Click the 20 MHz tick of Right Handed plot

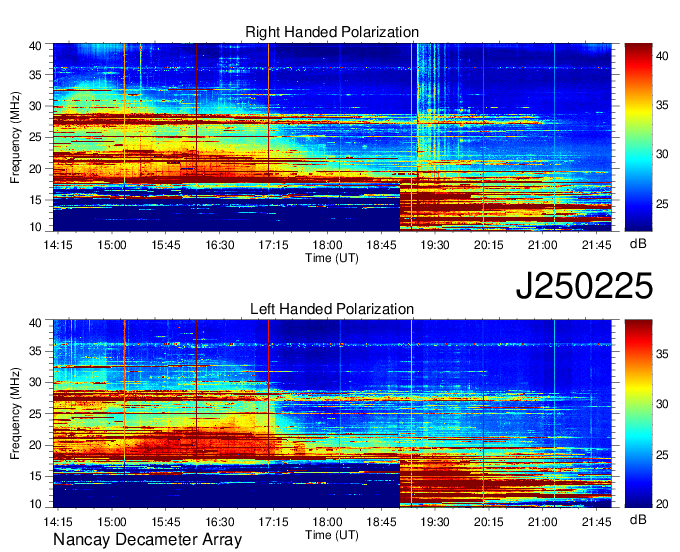pyautogui.click(x=36, y=169)
